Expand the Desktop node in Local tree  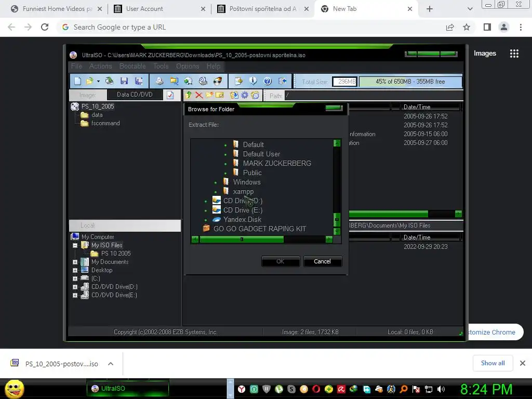pos(75,270)
